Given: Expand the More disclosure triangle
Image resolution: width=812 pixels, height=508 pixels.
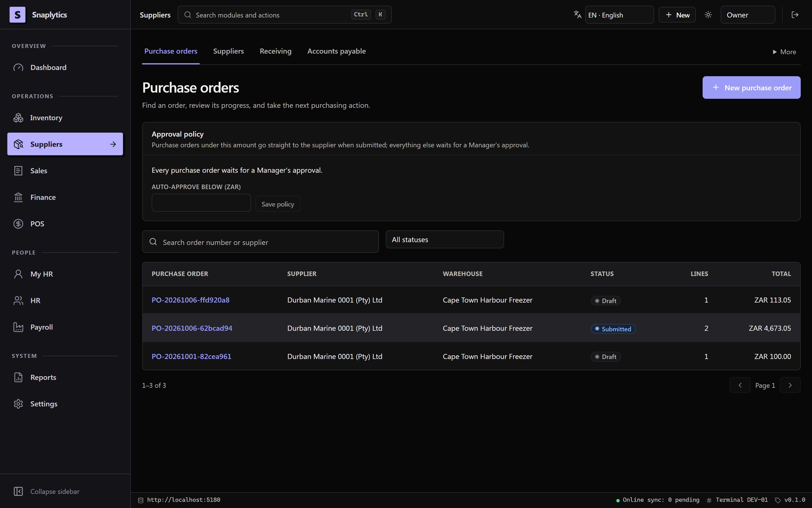Looking at the screenshot, I should [x=775, y=52].
